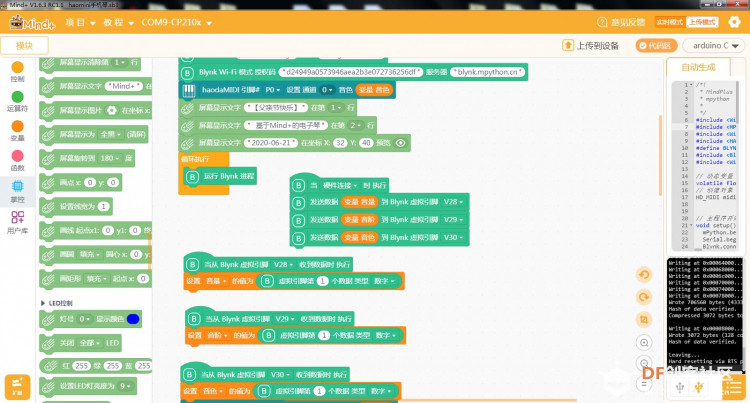Click the Blynk icon on Wi-Fi 模式 block
This screenshot has width=750, height=403.
coord(187,73)
